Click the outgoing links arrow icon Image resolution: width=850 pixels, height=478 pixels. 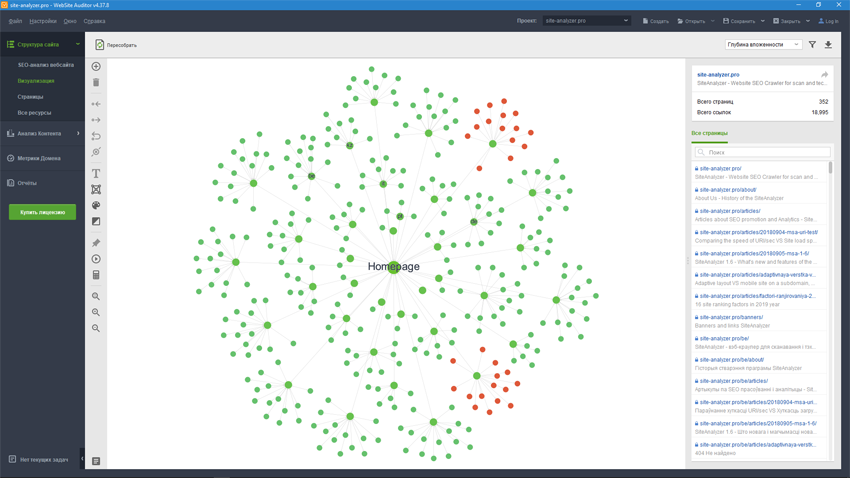96,120
